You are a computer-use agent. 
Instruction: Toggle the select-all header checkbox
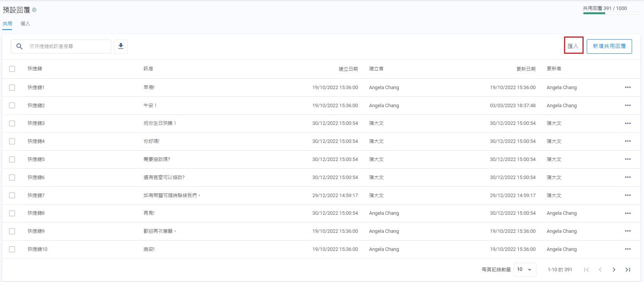click(12, 69)
